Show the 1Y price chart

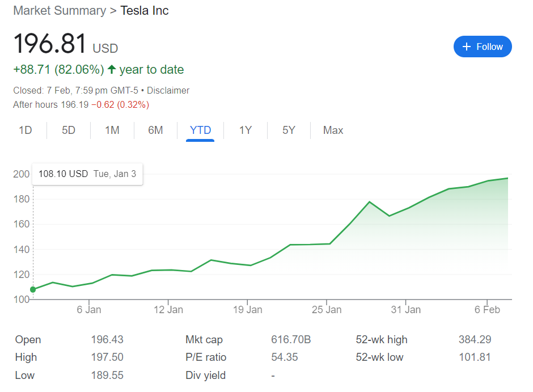245,130
